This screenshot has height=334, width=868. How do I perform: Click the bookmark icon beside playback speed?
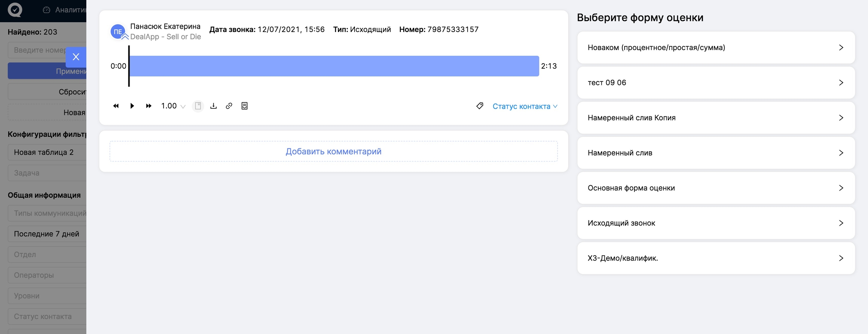[198, 106]
